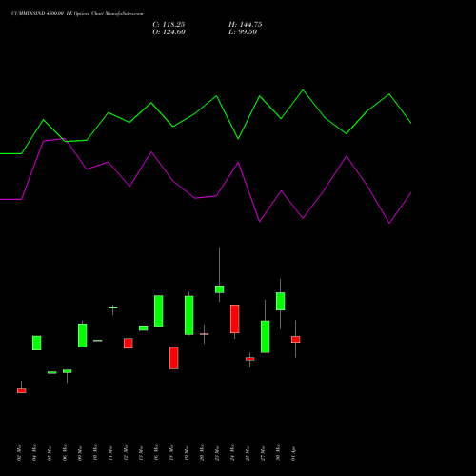Click the open value O: 124.60
The image size is (476, 476).
coord(169,32)
